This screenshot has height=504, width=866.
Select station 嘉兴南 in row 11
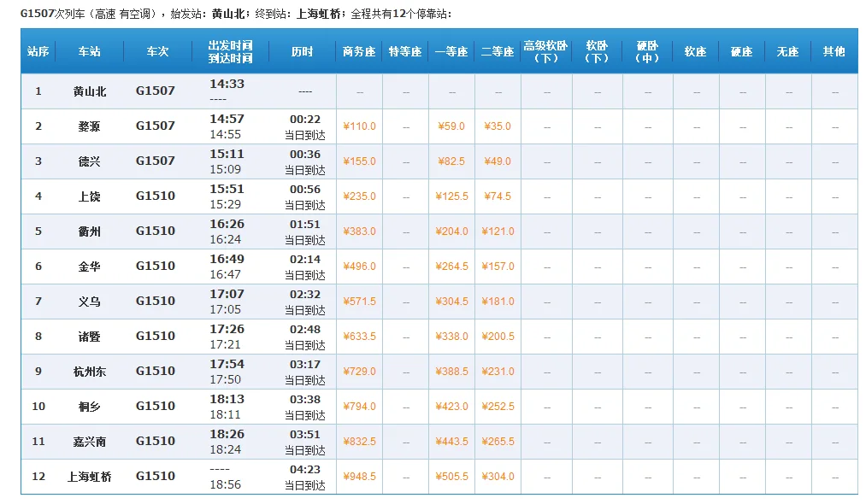[x=90, y=441]
